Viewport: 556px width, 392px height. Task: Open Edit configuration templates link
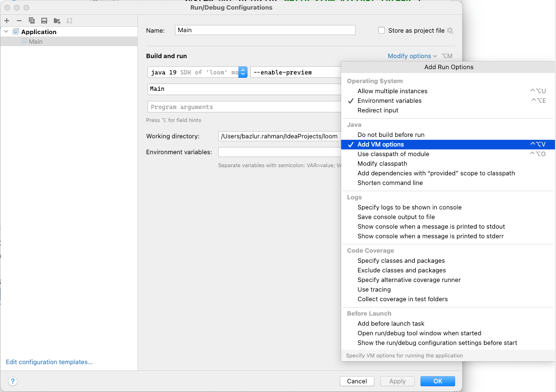click(49, 362)
